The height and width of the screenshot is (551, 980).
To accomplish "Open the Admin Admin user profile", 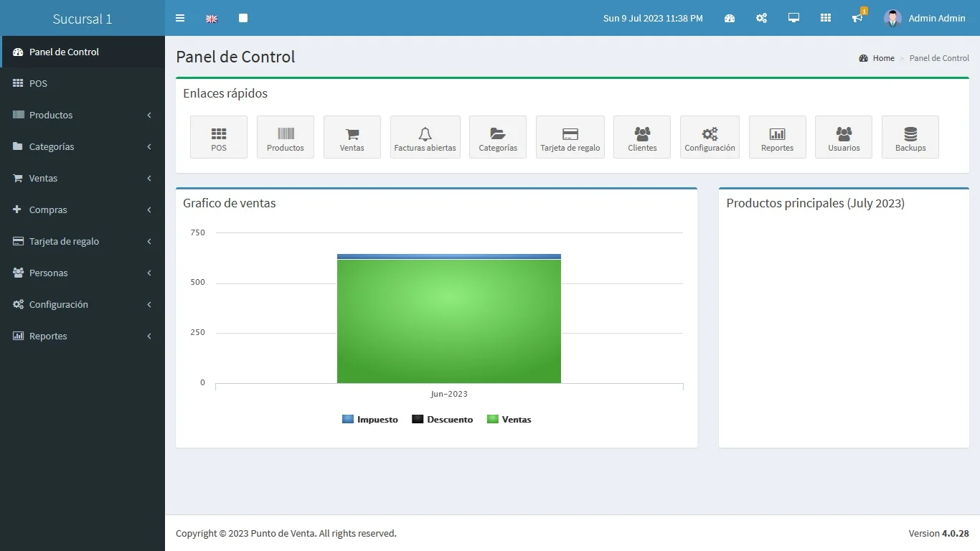I will click(925, 18).
